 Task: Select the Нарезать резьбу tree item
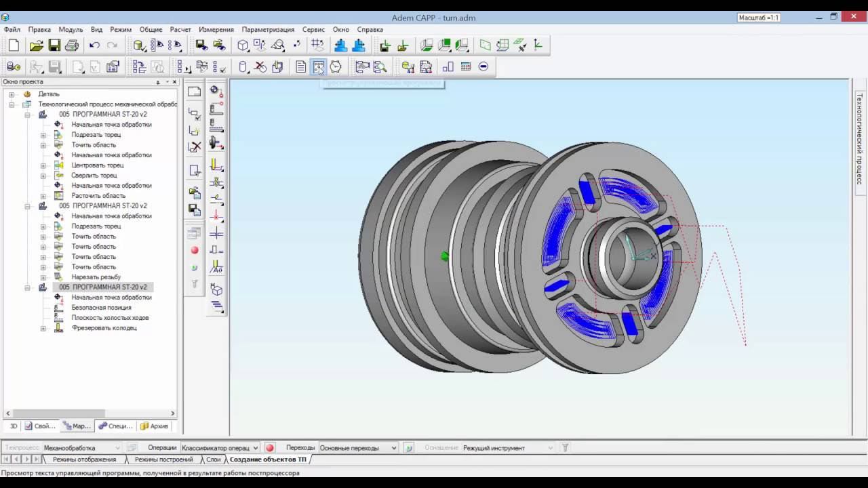tap(96, 277)
